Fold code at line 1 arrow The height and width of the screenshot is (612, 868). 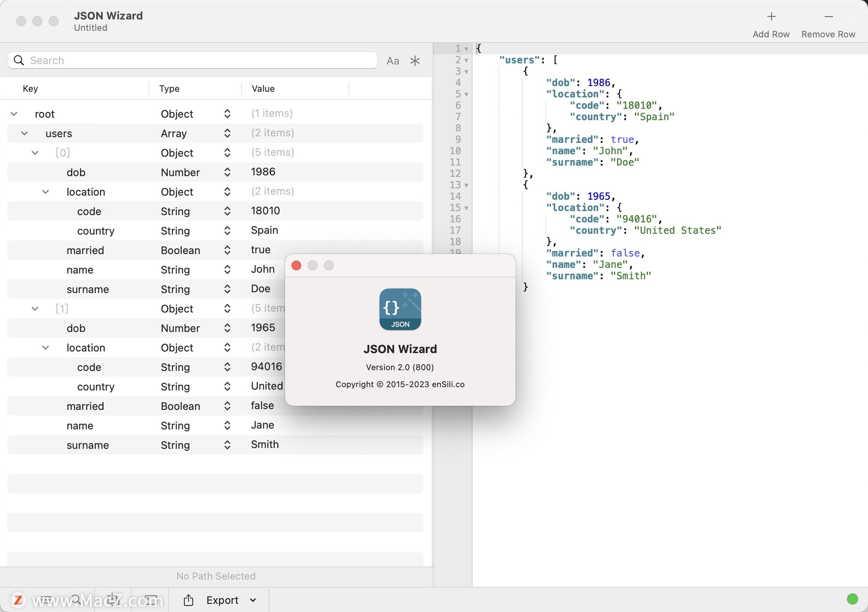[x=466, y=49]
